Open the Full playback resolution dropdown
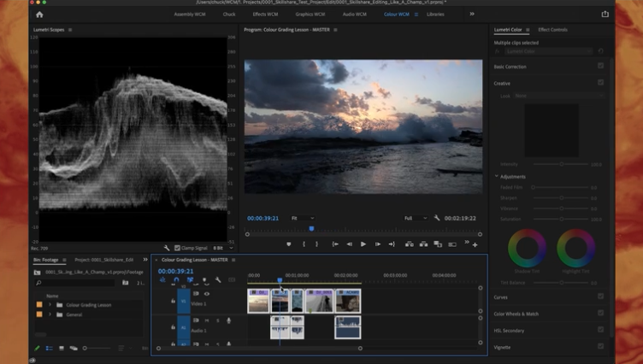This screenshot has height=364, width=643. [x=415, y=218]
